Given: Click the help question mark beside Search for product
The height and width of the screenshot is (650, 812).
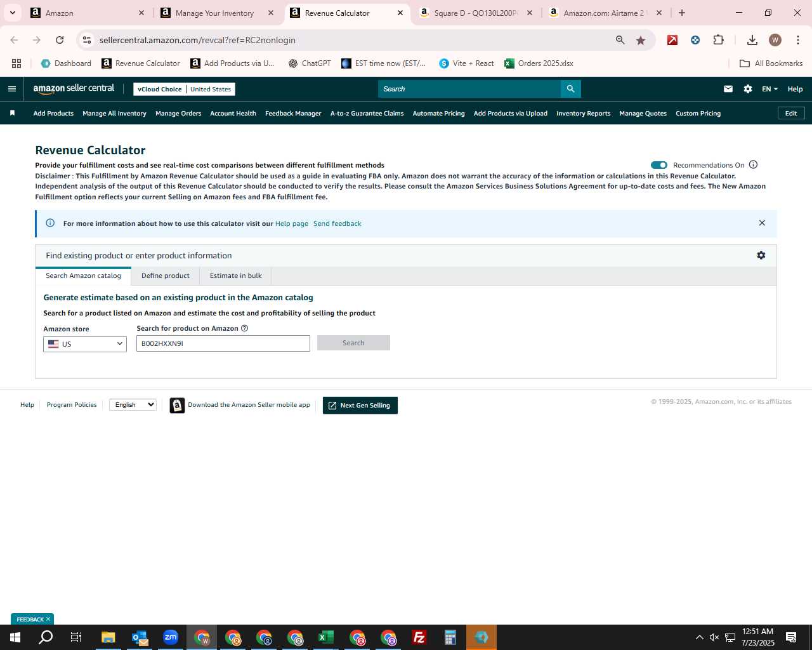Looking at the screenshot, I should [x=245, y=328].
